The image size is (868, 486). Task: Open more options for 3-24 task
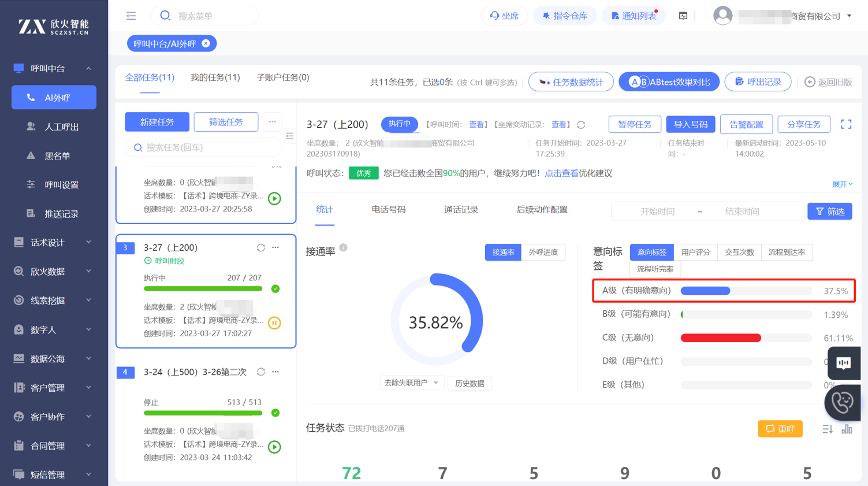click(275, 372)
